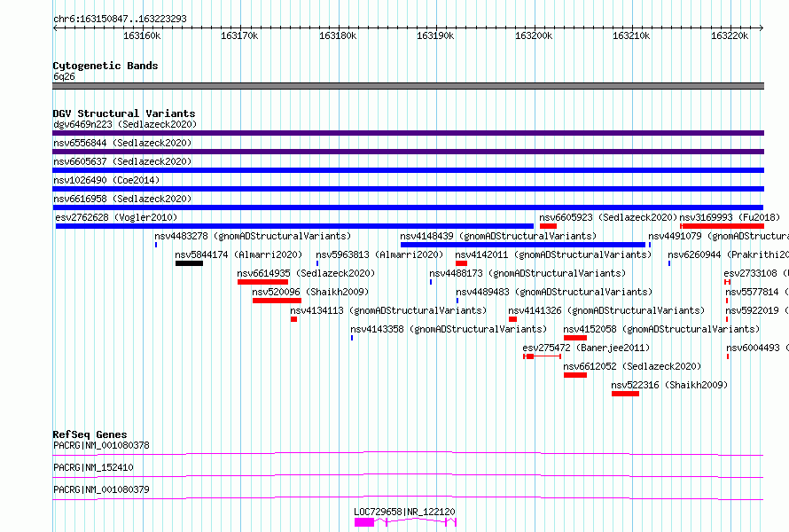Click the magenta LOC729658 exon block
Image resolution: width=789 pixels, height=532 pixels.
[364, 522]
